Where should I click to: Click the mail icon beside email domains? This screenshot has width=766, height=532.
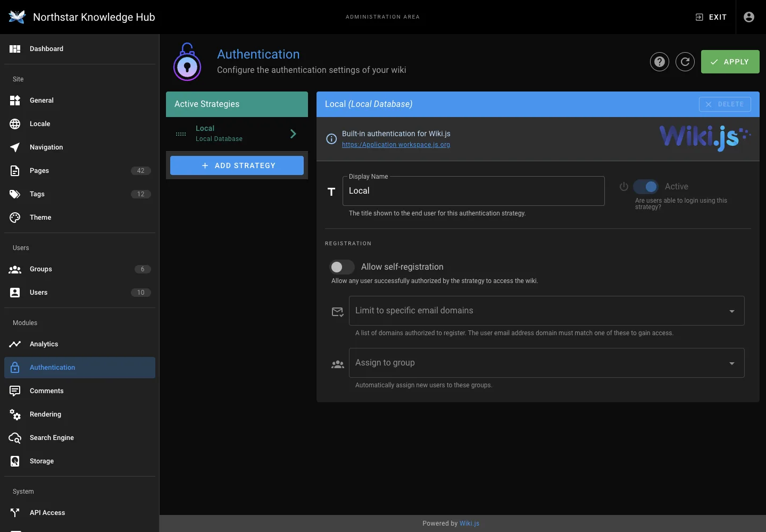(x=337, y=312)
